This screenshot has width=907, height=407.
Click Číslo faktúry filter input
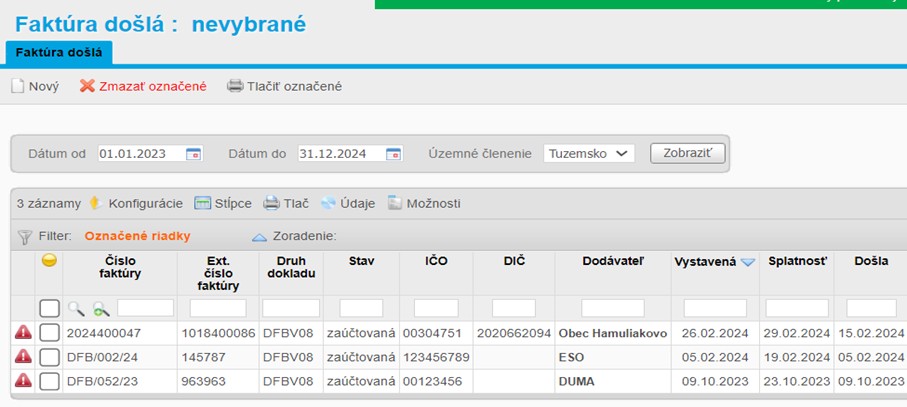pyautogui.click(x=145, y=308)
